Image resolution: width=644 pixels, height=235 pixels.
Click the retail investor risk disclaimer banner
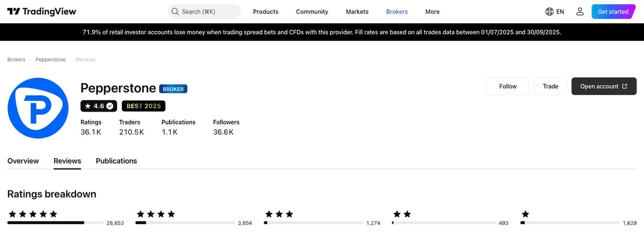(x=322, y=32)
